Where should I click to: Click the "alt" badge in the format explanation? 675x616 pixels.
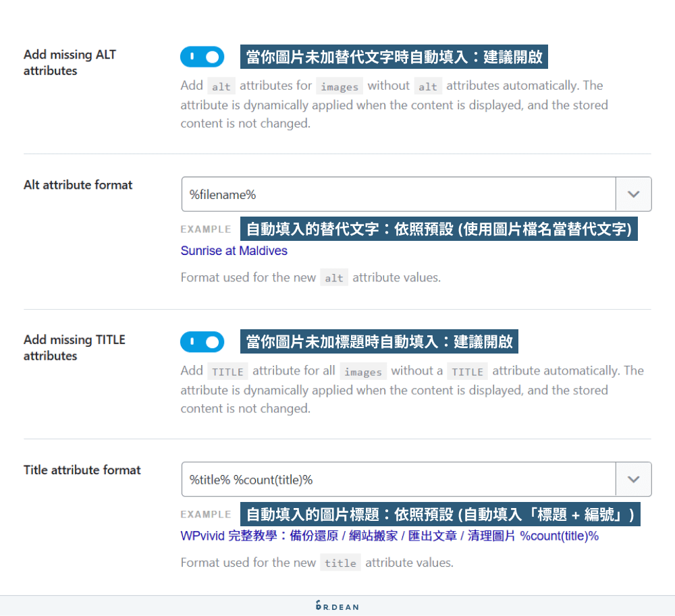[334, 277]
